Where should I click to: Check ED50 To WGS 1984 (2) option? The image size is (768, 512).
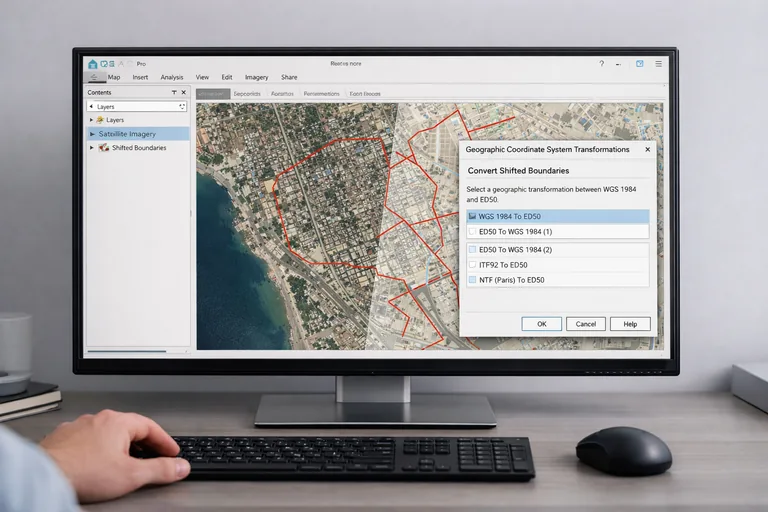click(473, 249)
